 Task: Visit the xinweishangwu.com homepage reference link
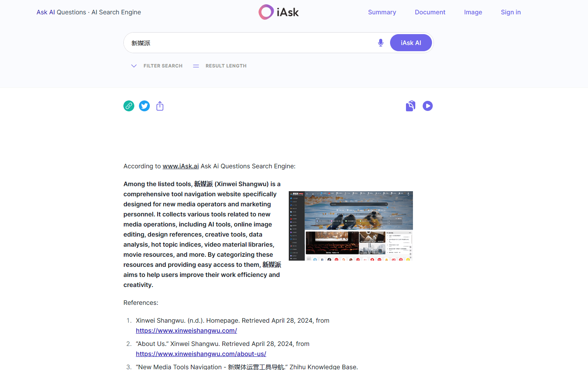(x=186, y=330)
